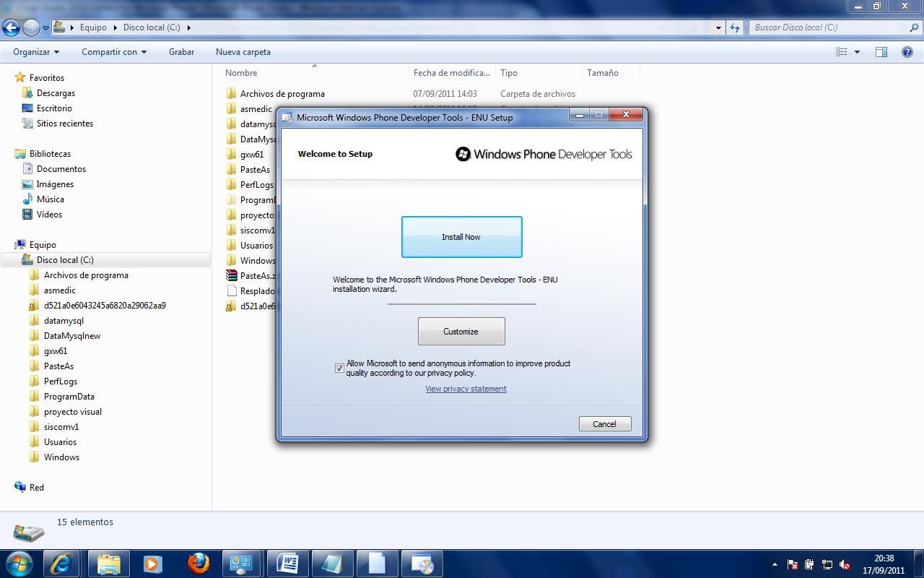Open Firefox from the taskbar
This screenshot has height=578, width=924.
pyautogui.click(x=199, y=564)
